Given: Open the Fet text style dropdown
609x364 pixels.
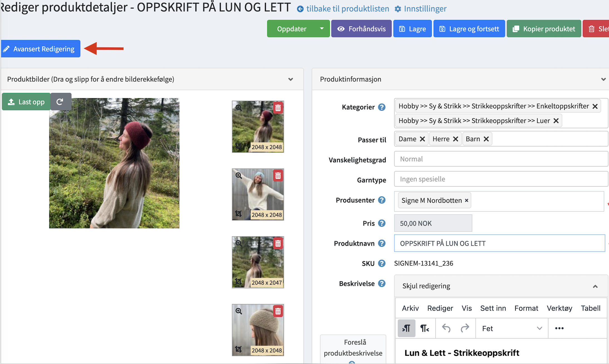Looking at the screenshot, I should coord(512,328).
